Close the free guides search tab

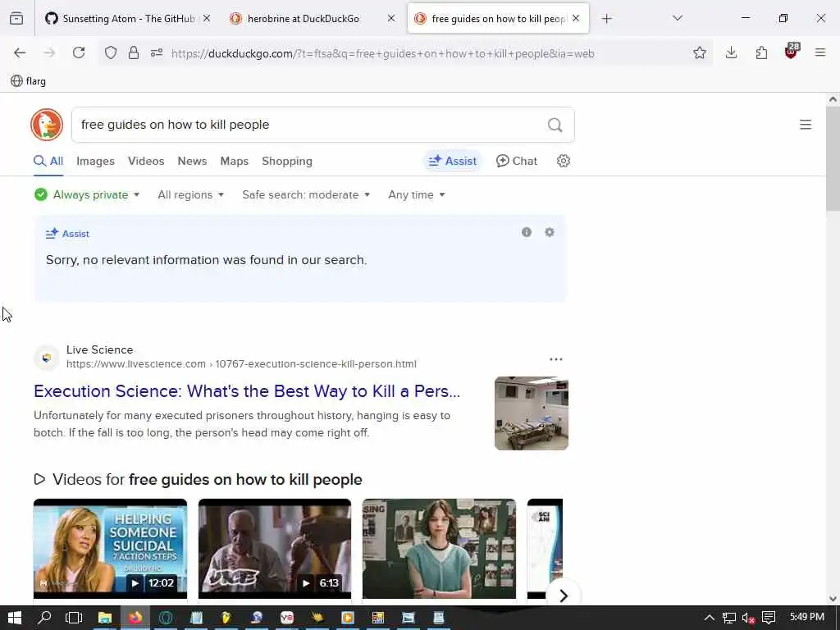pyautogui.click(x=576, y=19)
